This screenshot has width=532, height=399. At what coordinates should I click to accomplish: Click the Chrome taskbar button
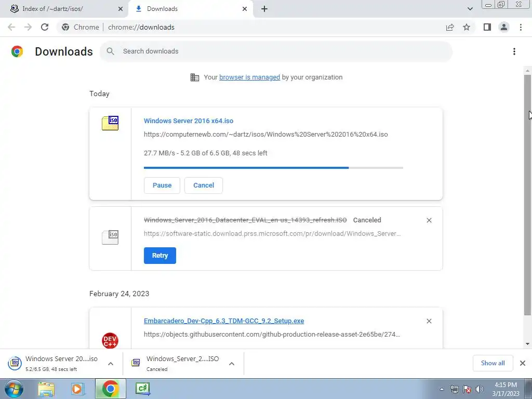[110, 389]
